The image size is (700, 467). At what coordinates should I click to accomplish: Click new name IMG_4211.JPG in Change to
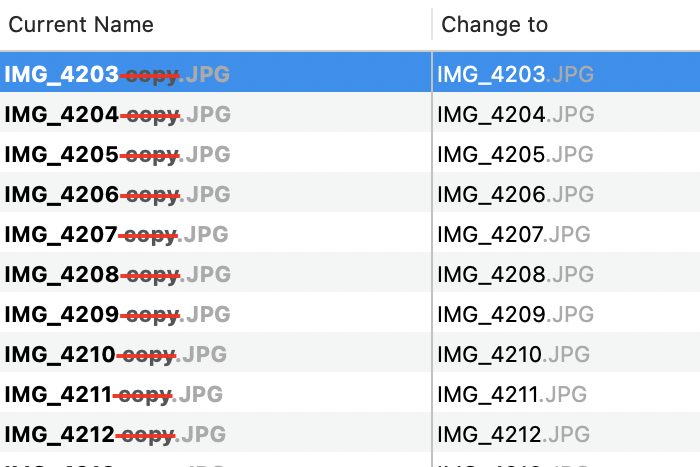point(512,395)
